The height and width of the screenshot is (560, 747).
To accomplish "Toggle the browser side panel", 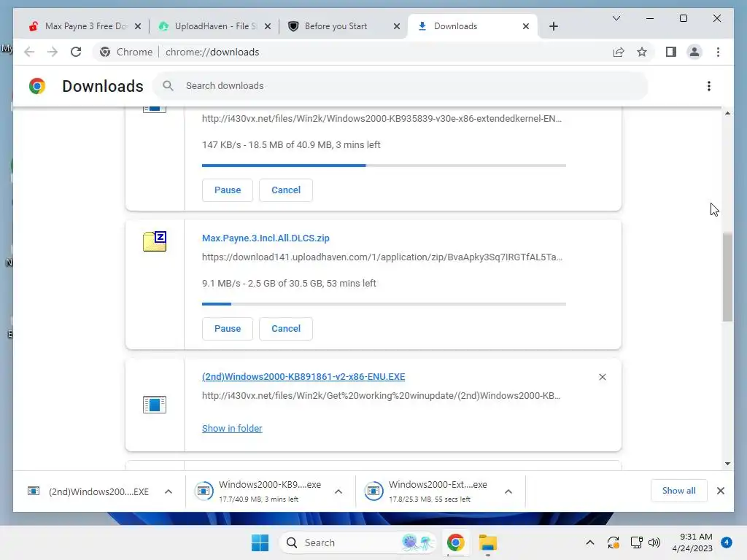I will pyautogui.click(x=671, y=52).
